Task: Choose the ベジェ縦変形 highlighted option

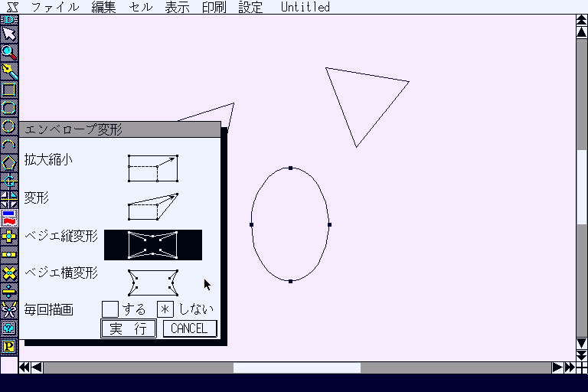Action: point(153,245)
